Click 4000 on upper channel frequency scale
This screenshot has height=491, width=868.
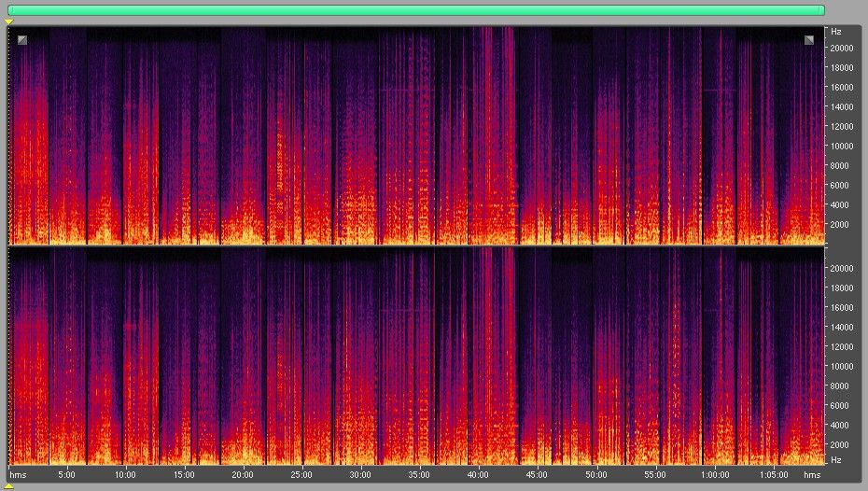(839, 204)
